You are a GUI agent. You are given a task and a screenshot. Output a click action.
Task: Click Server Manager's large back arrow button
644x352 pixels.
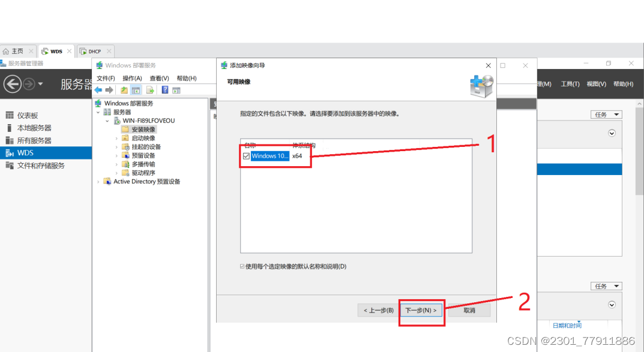13,84
